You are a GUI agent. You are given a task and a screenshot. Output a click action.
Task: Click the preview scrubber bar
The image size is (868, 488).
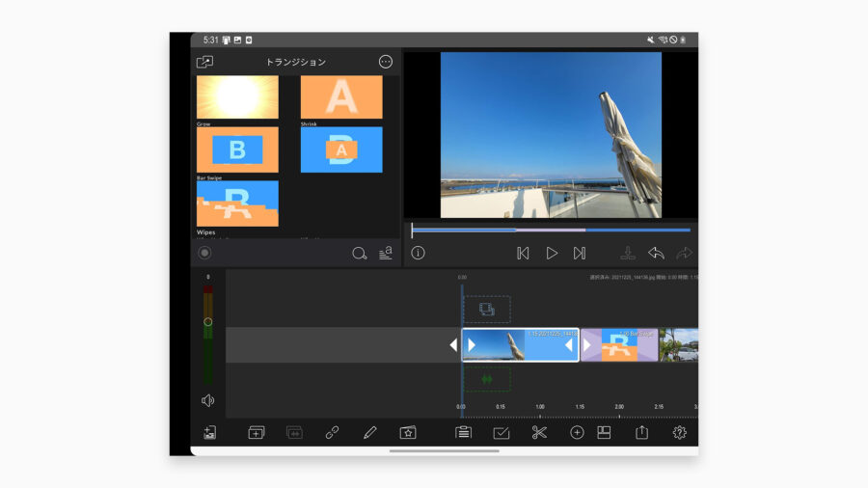tap(551, 230)
